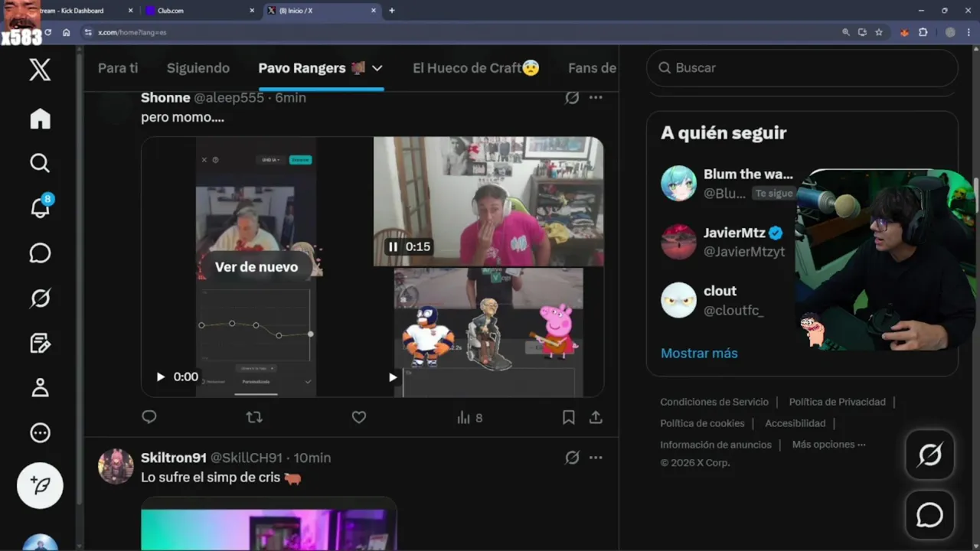Select Pavo Rangers timeline tab

coord(312,68)
